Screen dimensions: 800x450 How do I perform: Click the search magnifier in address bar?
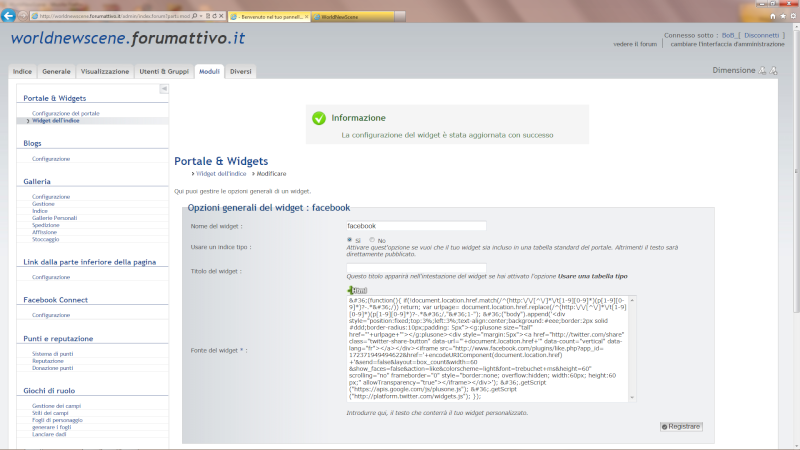(194, 16)
